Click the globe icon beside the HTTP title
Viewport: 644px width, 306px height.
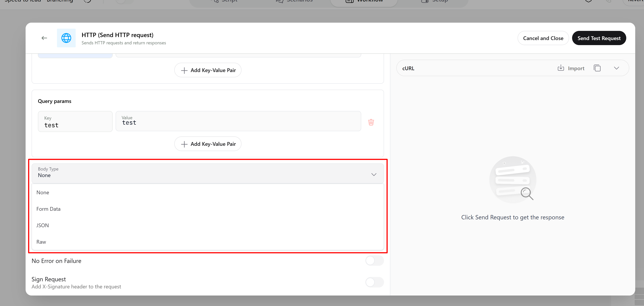(x=66, y=38)
